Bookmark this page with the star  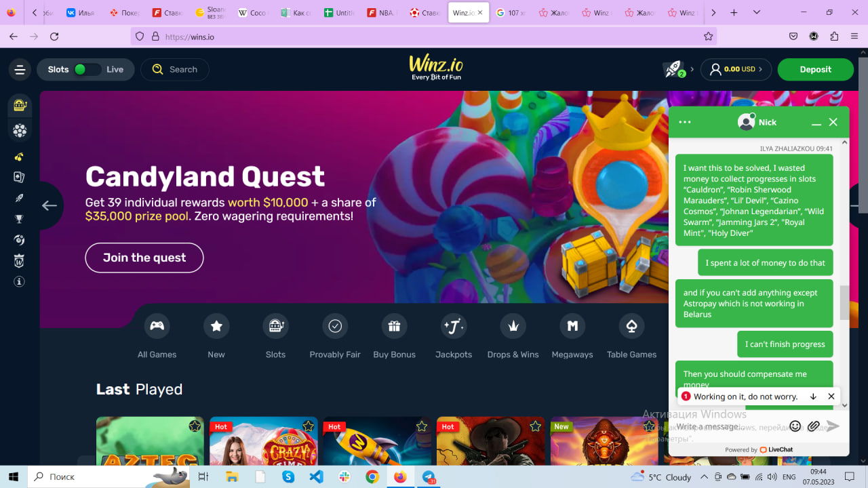pyautogui.click(x=708, y=37)
